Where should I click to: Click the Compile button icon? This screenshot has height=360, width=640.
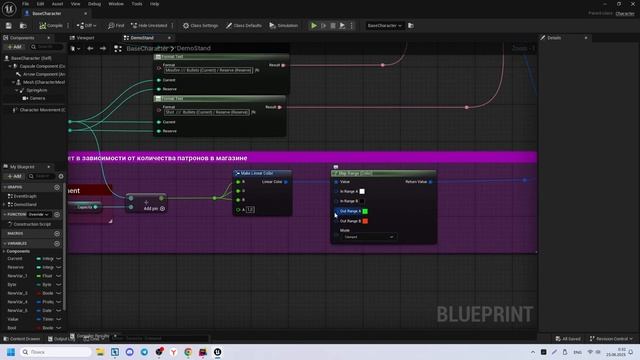pos(42,26)
